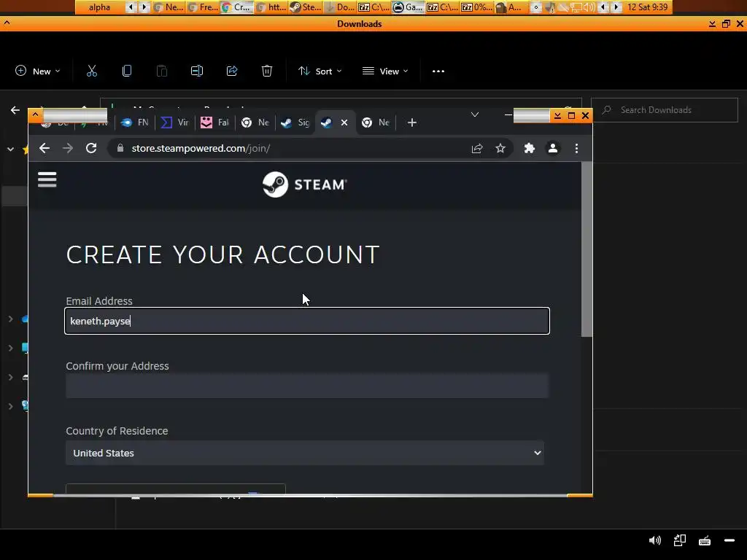Screen dimensions: 747x560
Task: Close the active Steam tab
Action: click(x=344, y=122)
